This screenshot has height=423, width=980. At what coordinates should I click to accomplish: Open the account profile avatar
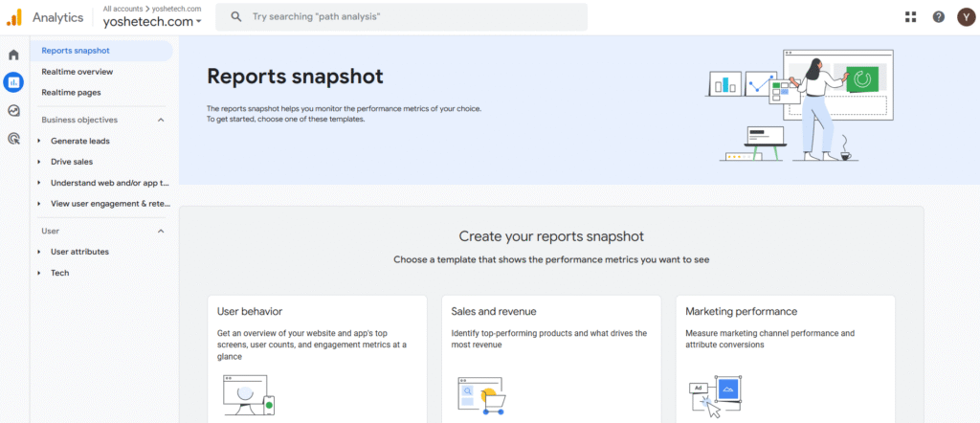[x=966, y=17]
